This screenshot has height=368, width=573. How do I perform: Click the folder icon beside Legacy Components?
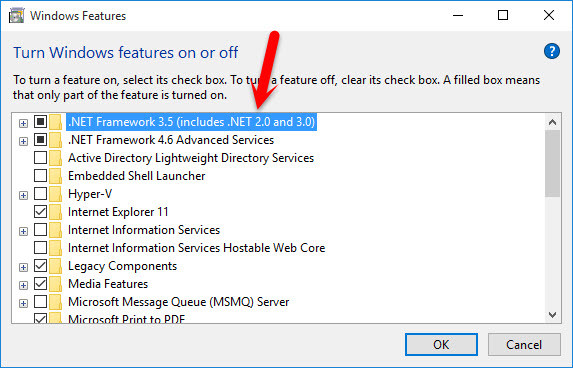click(x=56, y=266)
